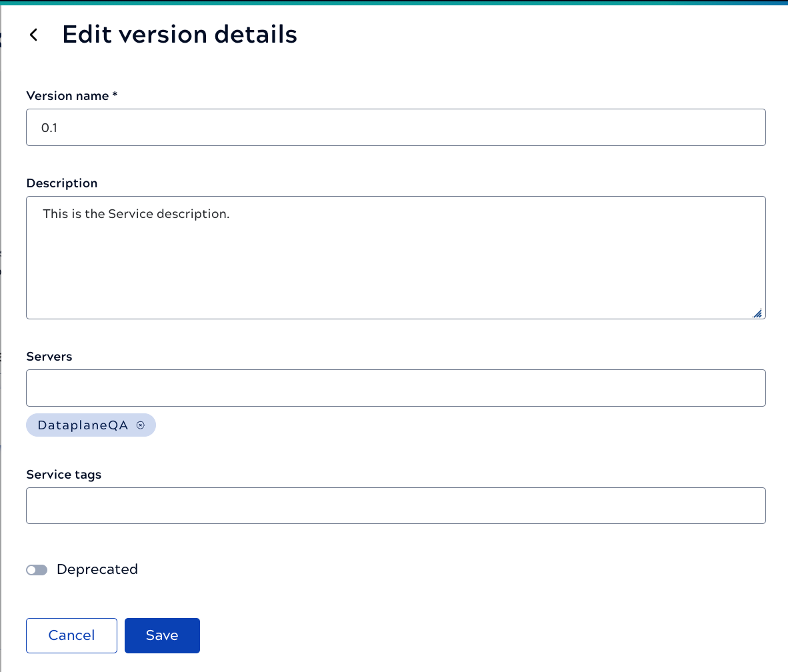The image size is (788, 672).
Task: Click Cancel to discard changes
Action: (x=71, y=635)
